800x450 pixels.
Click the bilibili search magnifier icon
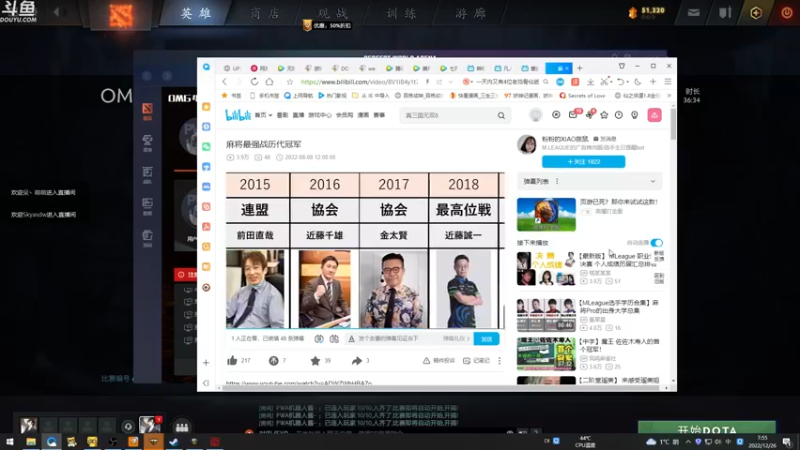click(502, 116)
